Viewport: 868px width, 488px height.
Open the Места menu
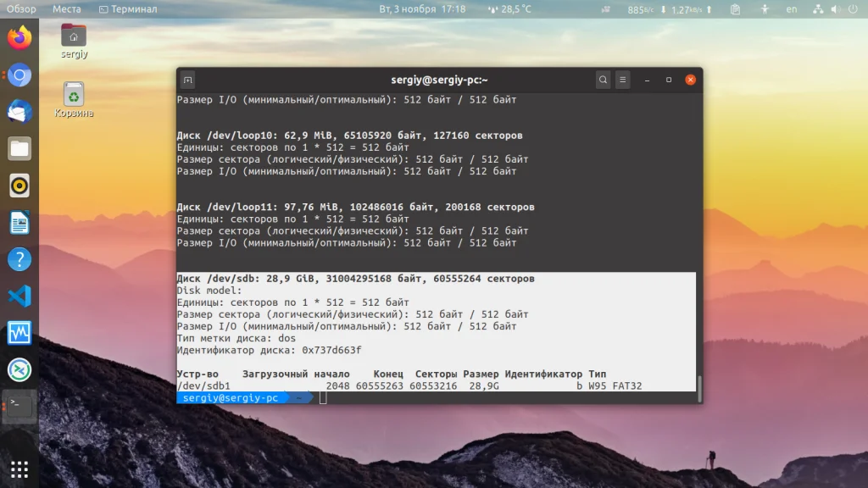pyautogui.click(x=66, y=8)
